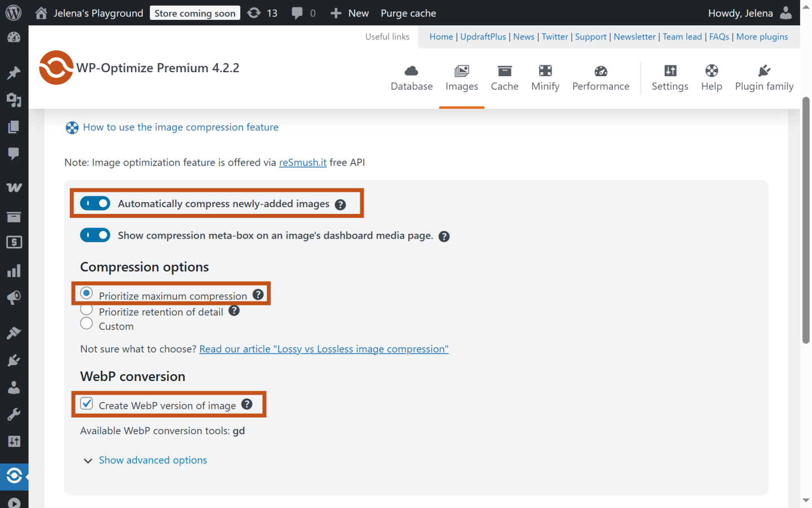This screenshot has width=812, height=508.
Task: Select Prioritize retention of detail
Action: point(86,309)
